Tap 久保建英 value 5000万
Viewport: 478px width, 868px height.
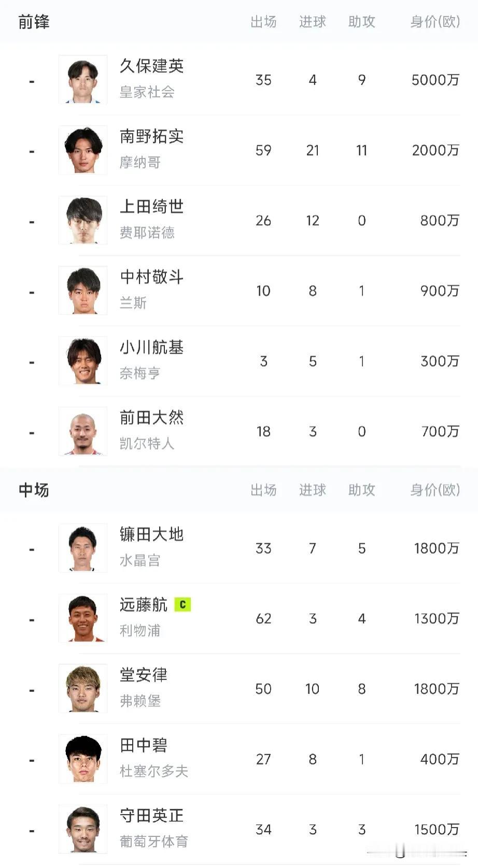click(435, 80)
